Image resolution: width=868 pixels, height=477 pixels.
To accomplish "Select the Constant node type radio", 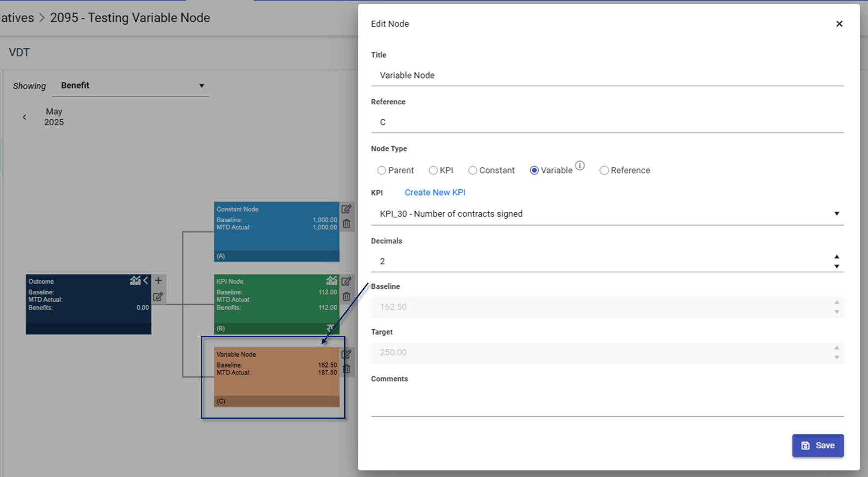I will click(473, 171).
